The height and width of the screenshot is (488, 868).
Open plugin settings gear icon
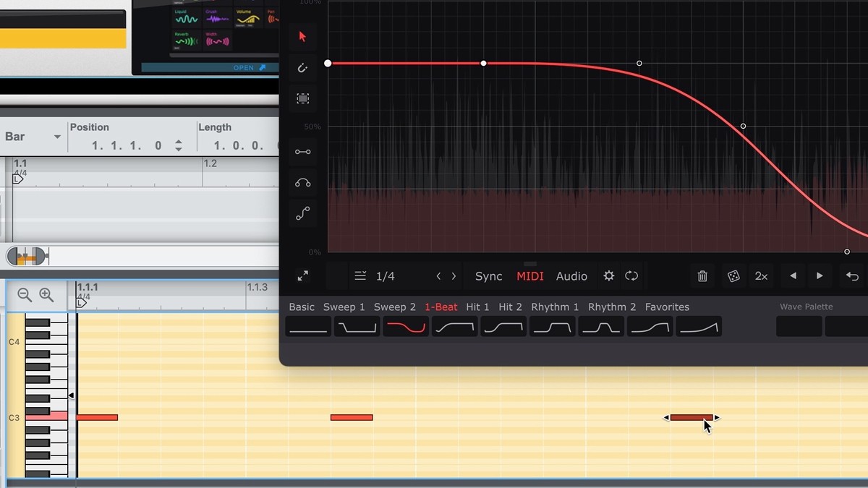point(609,276)
